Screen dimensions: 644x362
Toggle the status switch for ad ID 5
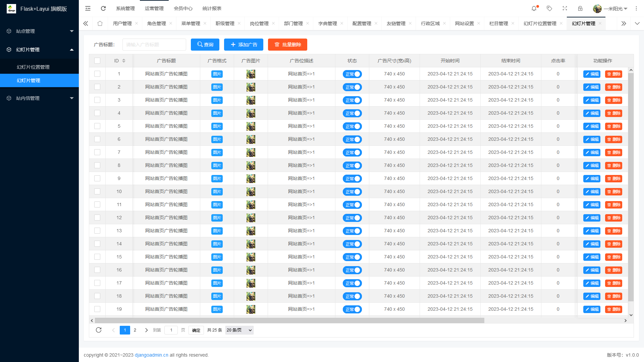click(x=352, y=126)
